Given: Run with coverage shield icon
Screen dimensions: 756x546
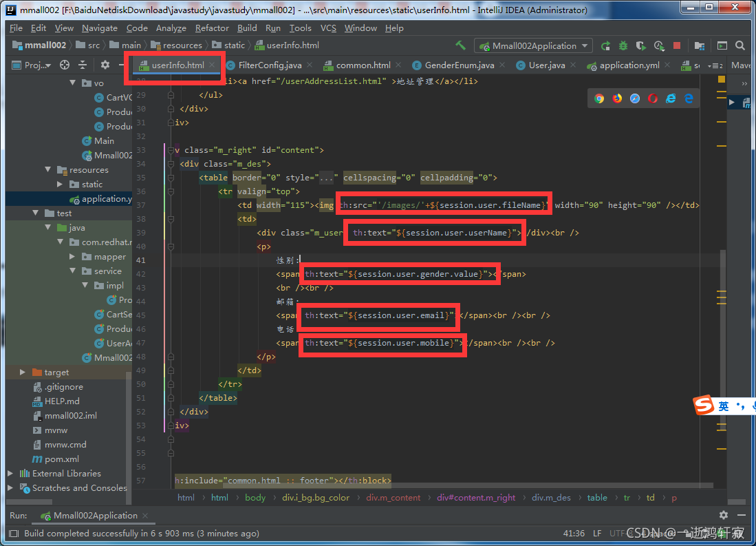Looking at the screenshot, I should [x=640, y=46].
